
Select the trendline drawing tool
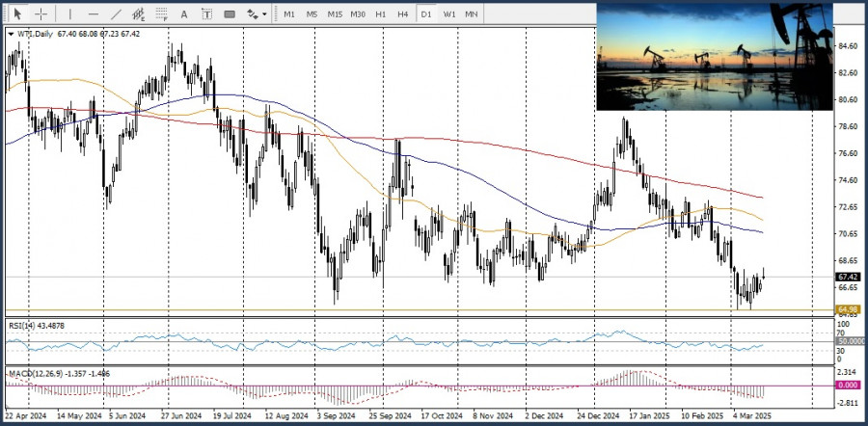[x=117, y=14]
